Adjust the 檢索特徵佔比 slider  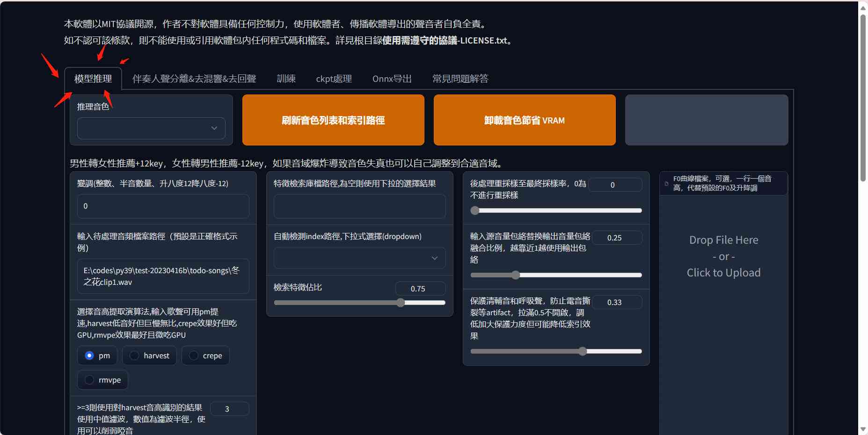pos(359,303)
